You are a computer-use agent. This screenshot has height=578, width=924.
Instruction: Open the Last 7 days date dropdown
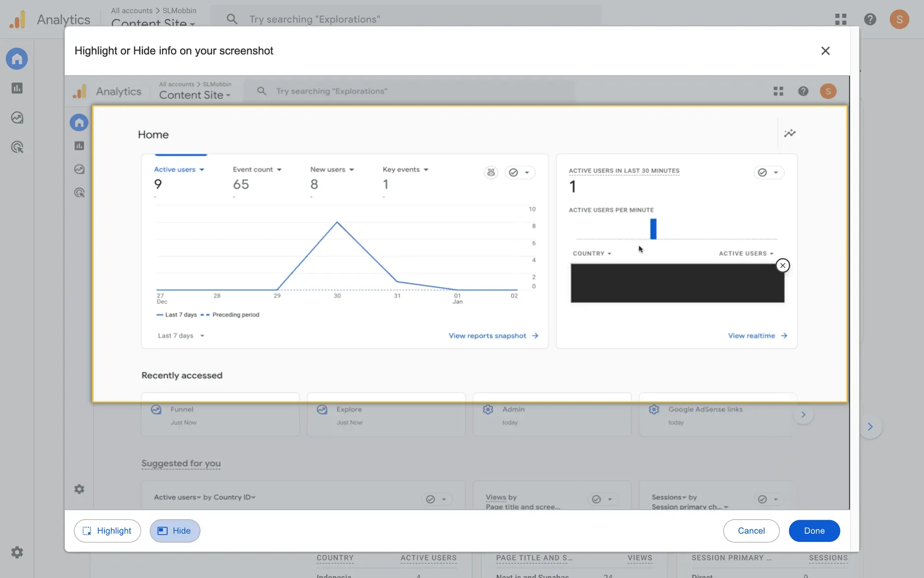tap(181, 336)
